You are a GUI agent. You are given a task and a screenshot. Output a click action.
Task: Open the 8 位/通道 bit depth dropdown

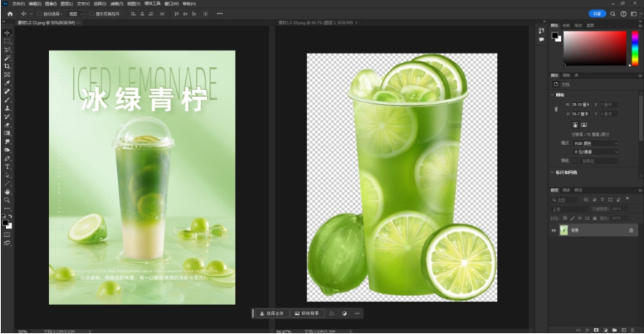(594, 151)
